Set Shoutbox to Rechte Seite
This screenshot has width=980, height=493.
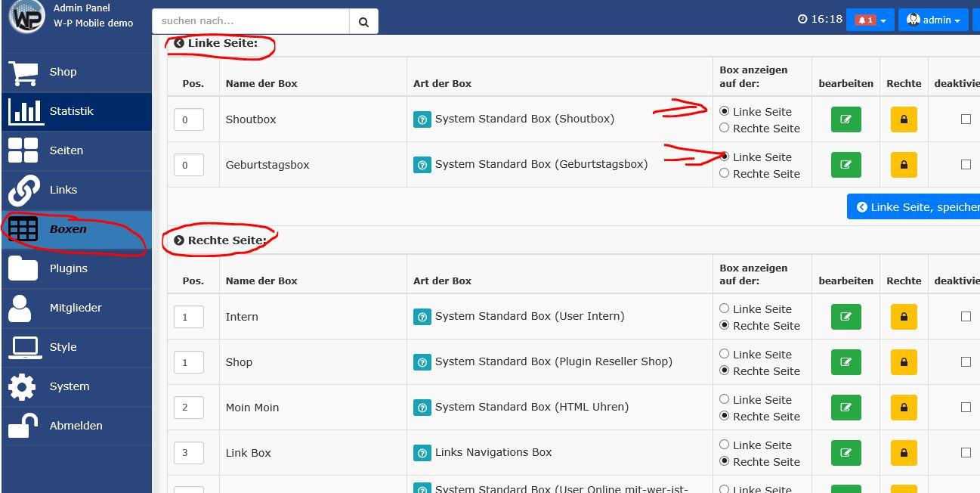[725, 129]
